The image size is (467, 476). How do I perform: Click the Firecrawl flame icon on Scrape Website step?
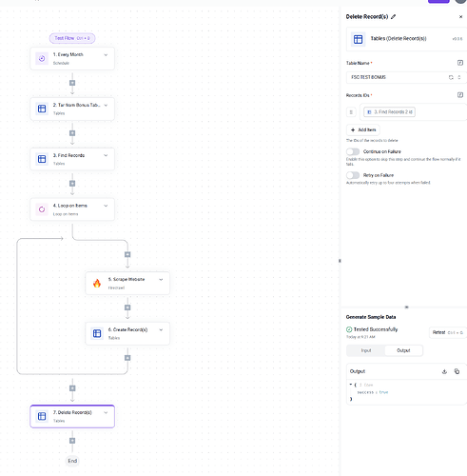[x=97, y=283]
